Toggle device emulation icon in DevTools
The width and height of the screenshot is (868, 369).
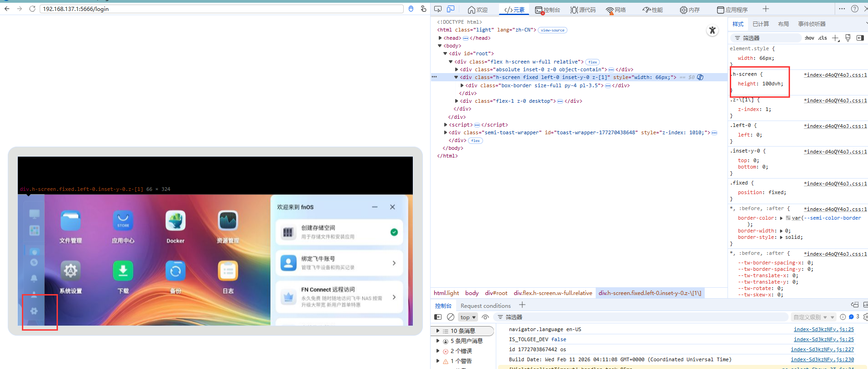(x=451, y=9)
